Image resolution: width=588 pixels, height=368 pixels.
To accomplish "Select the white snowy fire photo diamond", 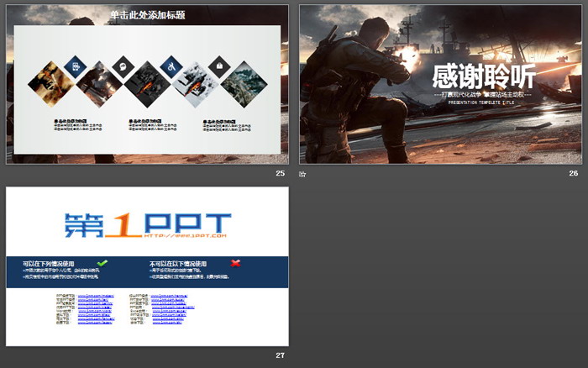I will [x=195, y=84].
